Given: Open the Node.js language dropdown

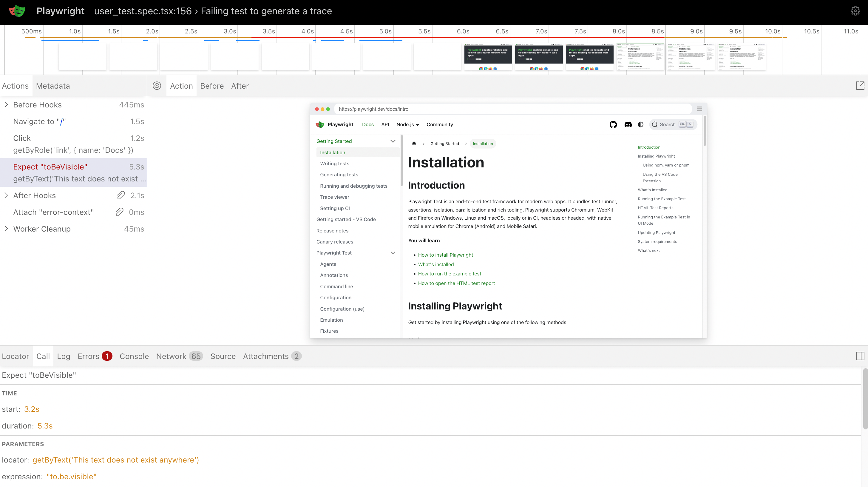Looking at the screenshot, I should 407,125.
